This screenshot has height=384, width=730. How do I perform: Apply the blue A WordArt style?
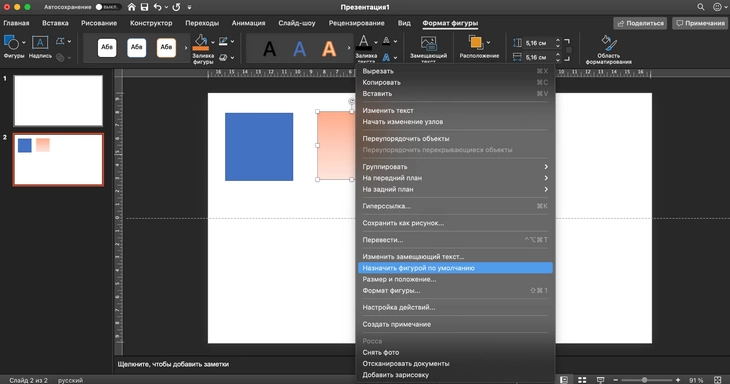(x=299, y=48)
